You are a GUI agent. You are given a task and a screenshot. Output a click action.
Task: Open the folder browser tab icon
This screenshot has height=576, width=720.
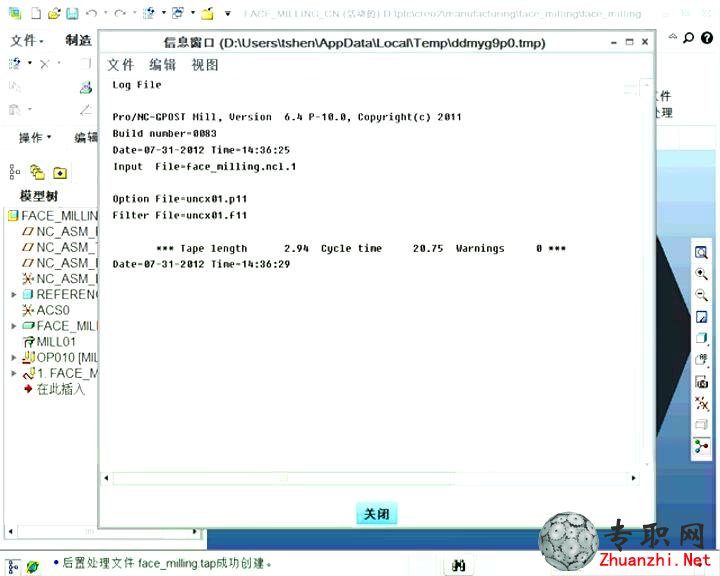[x=37, y=173]
